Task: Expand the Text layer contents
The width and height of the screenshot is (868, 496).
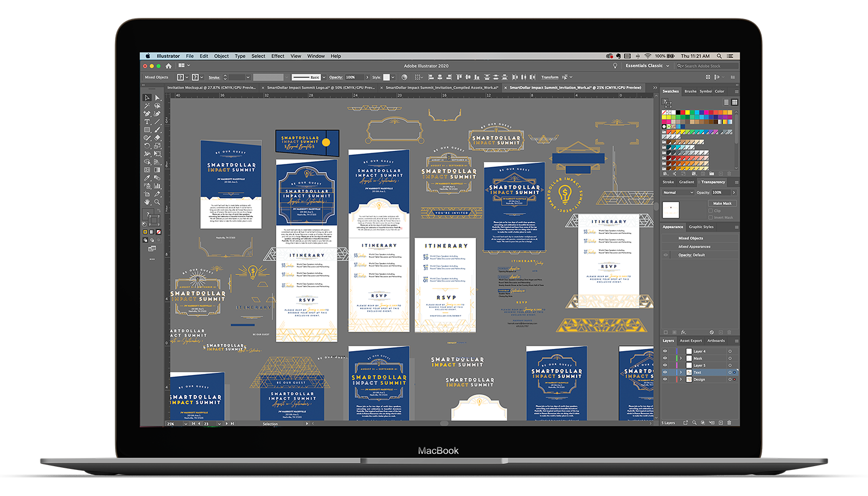Action: pyautogui.click(x=681, y=372)
